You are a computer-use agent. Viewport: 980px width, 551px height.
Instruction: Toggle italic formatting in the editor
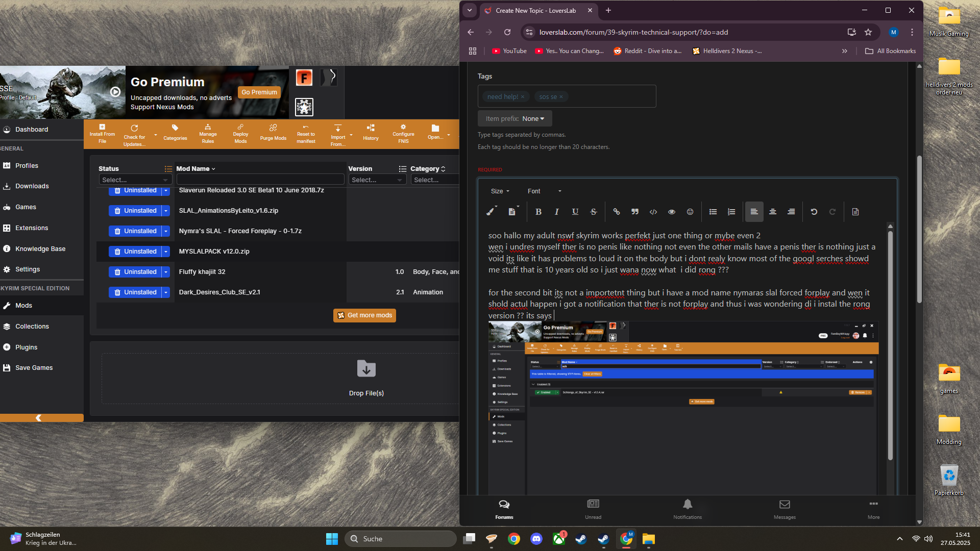pos(556,212)
